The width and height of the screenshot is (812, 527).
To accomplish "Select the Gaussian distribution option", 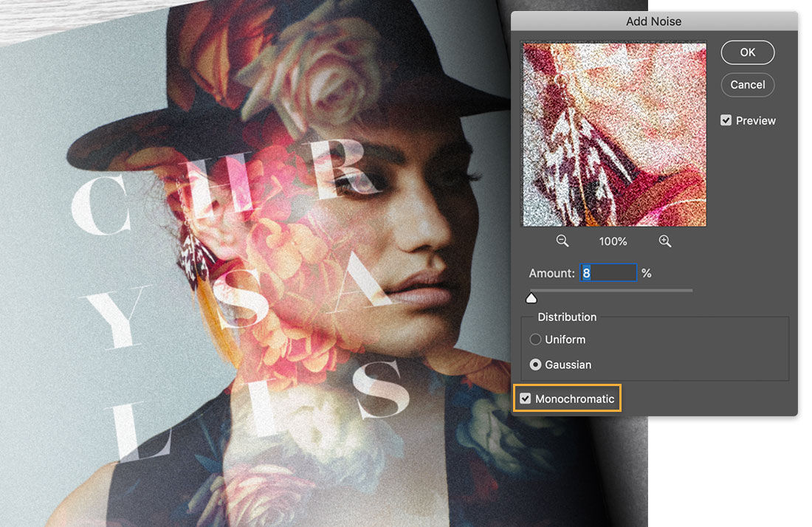I will click(536, 365).
